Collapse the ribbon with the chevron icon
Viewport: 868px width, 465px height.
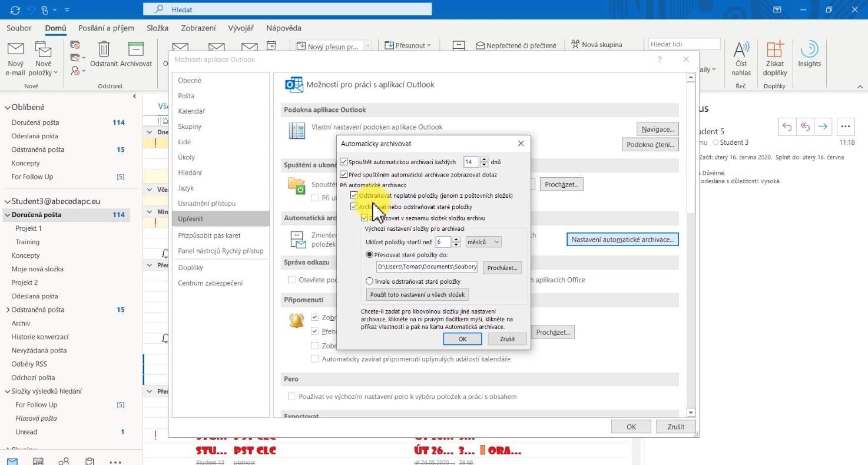(x=860, y=87)
